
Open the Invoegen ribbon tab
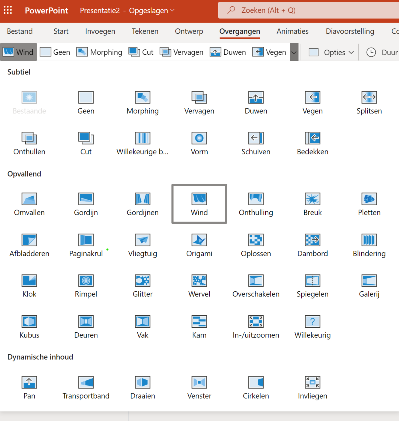[100, 31]
